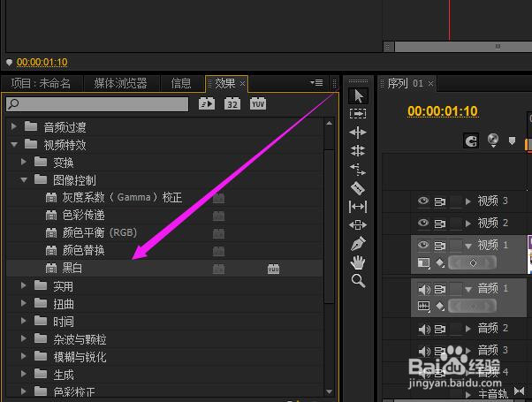
Task: Click the monitor timecode 00:00:01:10
Action: pos(42,62)
